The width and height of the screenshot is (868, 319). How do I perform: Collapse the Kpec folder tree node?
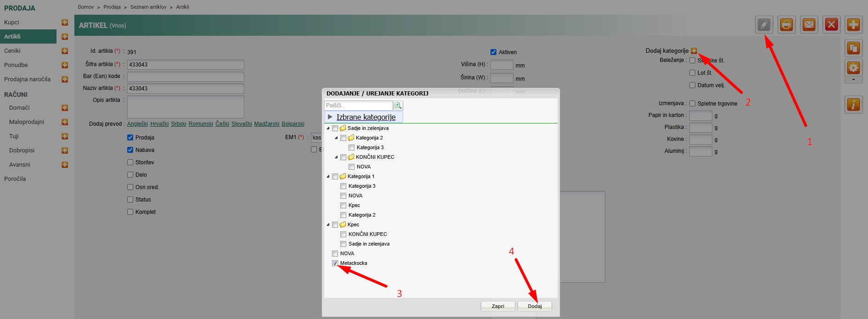click(328, 225)
